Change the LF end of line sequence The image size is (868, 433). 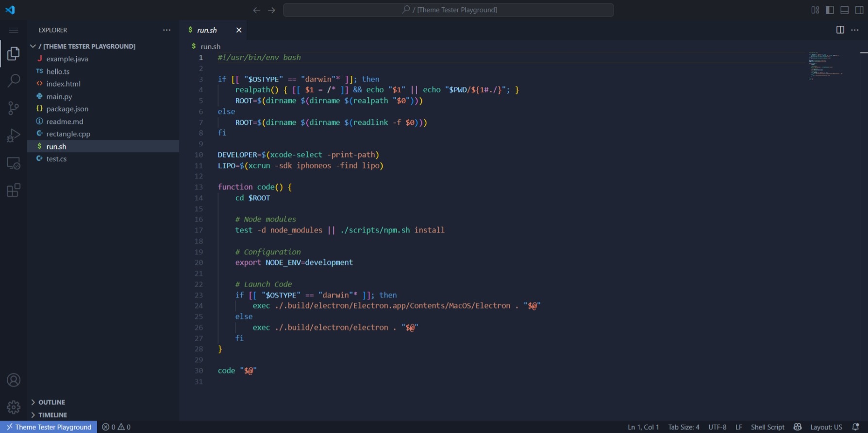click(x=738, y=427)
